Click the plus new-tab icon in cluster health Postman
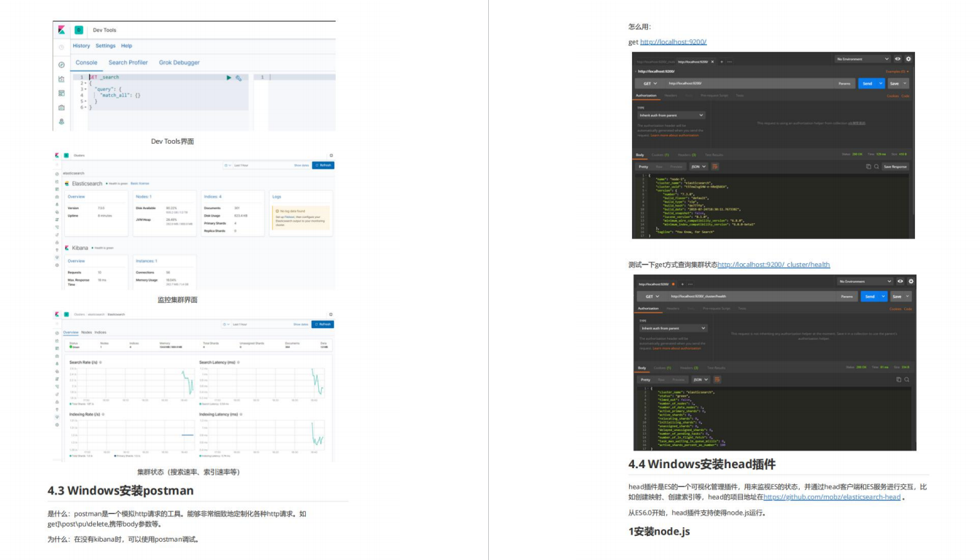Image resolution: width=980 pixels, height=560 pixels. coord(682,284)
